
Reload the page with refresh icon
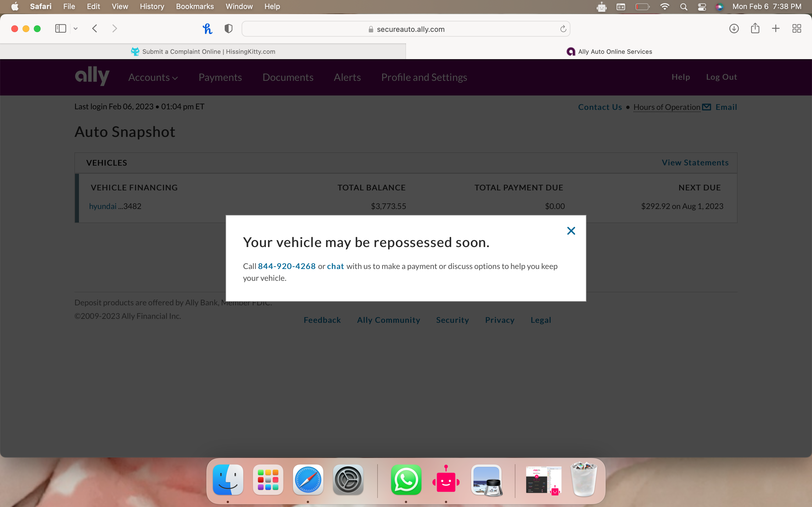(x=563, y=29)
